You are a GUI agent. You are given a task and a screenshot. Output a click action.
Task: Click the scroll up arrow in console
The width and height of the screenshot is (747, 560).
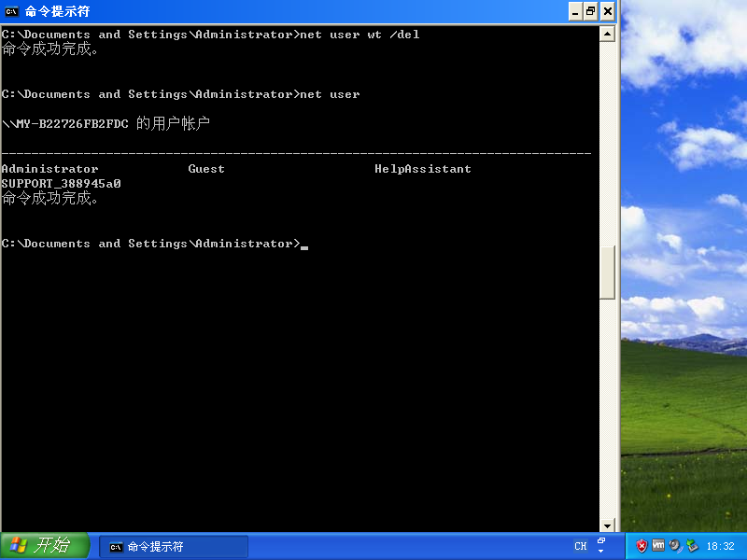click(607, 34)
